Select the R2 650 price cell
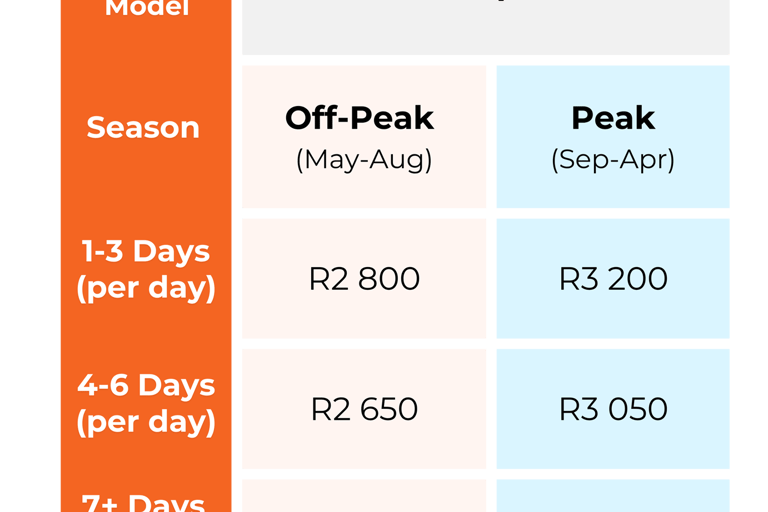The height and width of the screenshot is (512, 768). click(364, 409)
